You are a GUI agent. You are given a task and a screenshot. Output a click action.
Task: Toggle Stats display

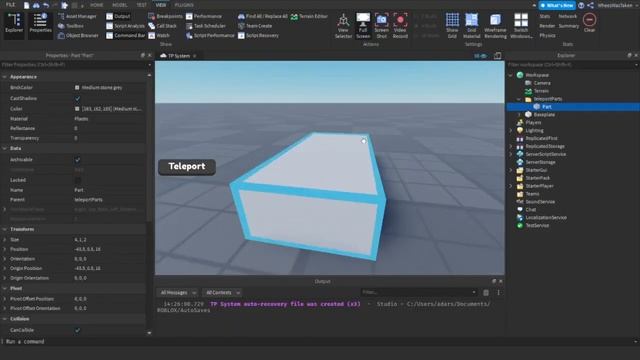(x=545, y=16)
